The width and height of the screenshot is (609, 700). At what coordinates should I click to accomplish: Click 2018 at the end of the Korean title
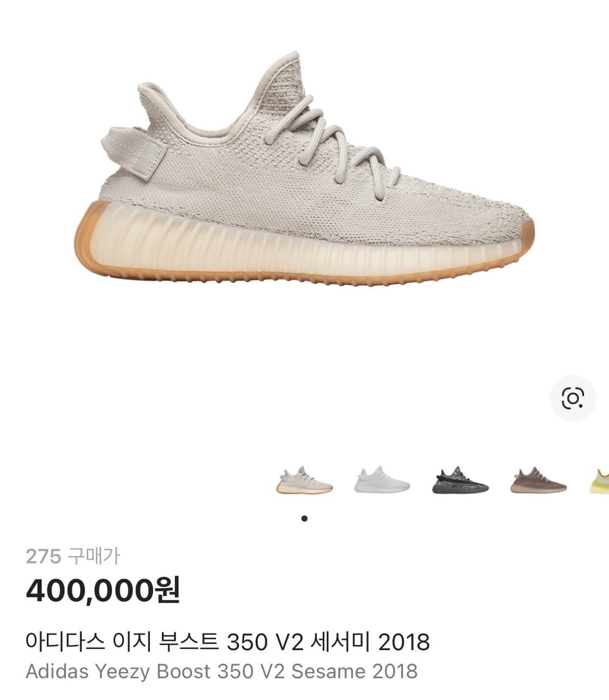(x=404, y=643)
